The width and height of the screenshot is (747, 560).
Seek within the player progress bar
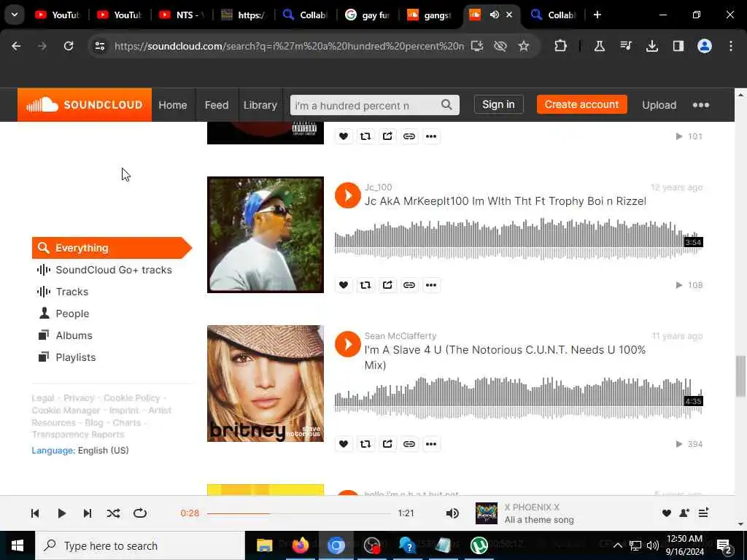[298, 513]
